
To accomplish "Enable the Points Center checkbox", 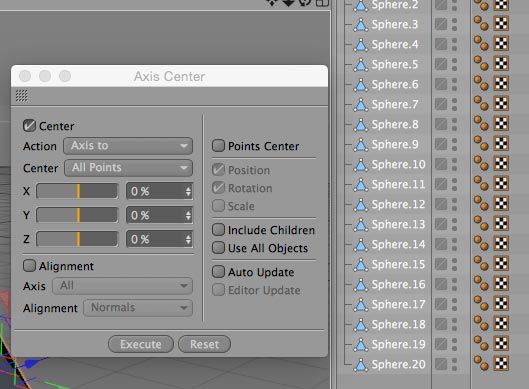I will coord(218,146).
